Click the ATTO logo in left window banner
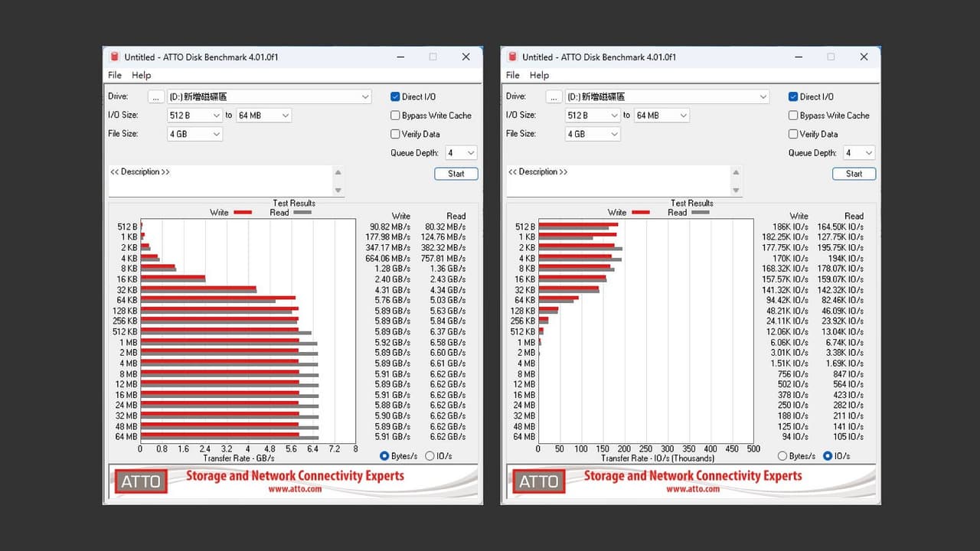Image resolution: width=980 pixels, height=551 pixels. pyautogui.click(x=141, y=481)
